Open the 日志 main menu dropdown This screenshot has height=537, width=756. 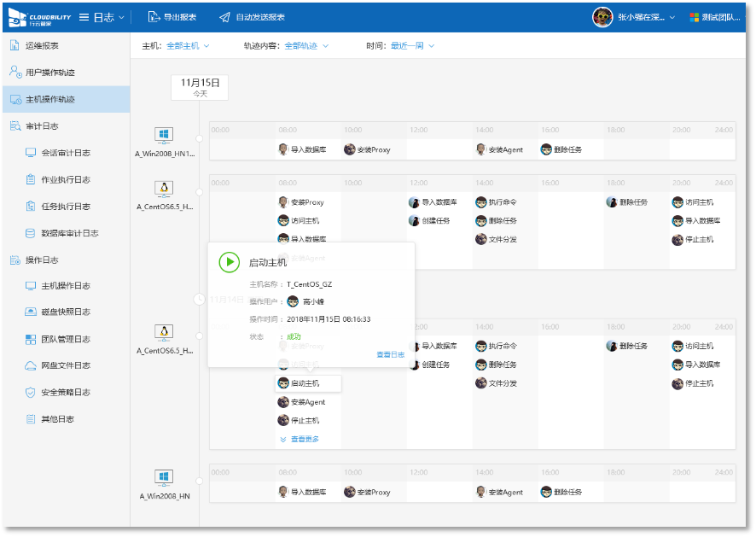tap(102, 17)
